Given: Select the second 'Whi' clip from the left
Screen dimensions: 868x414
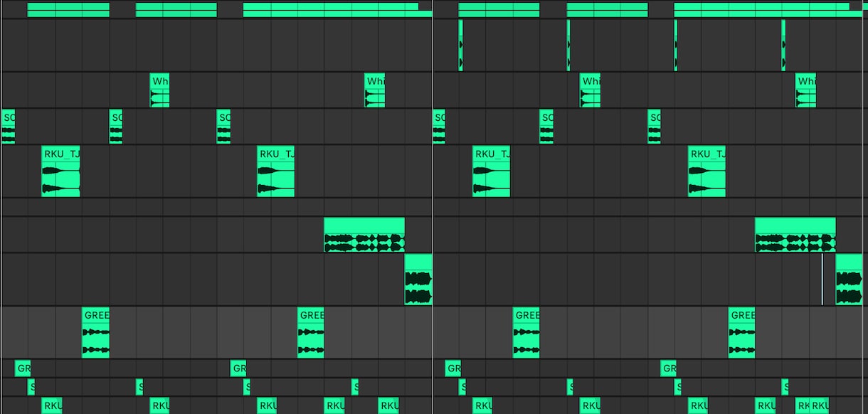Looking at the screenshot, I should [x=375, y=91].
